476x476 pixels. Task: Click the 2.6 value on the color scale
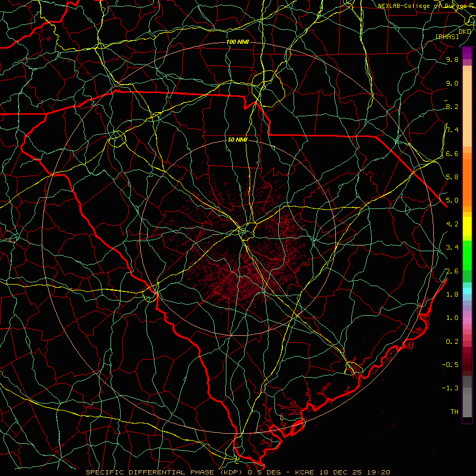pyautogui.click(x=452, y=271)
